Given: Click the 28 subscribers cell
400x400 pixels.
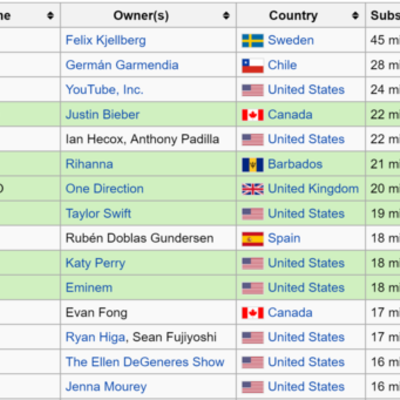Looking at the screenshot, I should 383,65.
